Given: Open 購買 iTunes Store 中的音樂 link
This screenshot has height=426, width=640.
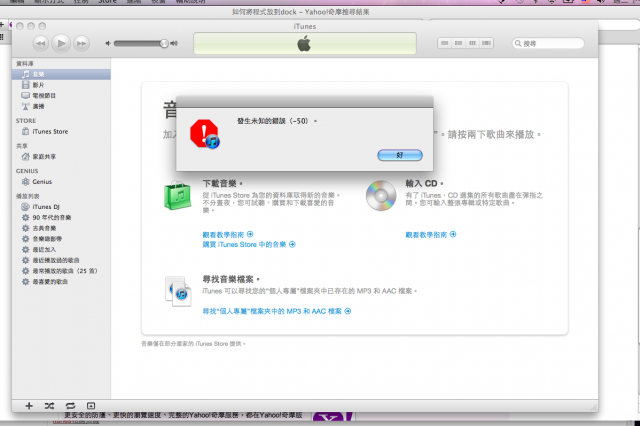Looking at the screenshot, I should (x=249, y=244).
